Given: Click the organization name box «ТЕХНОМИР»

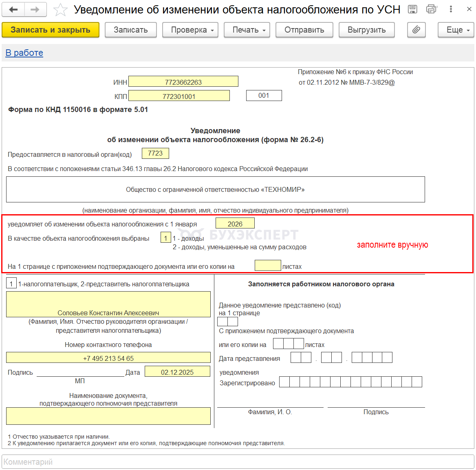Looking at the screenshot, I should pyautogui.click(x=216, y=189).
